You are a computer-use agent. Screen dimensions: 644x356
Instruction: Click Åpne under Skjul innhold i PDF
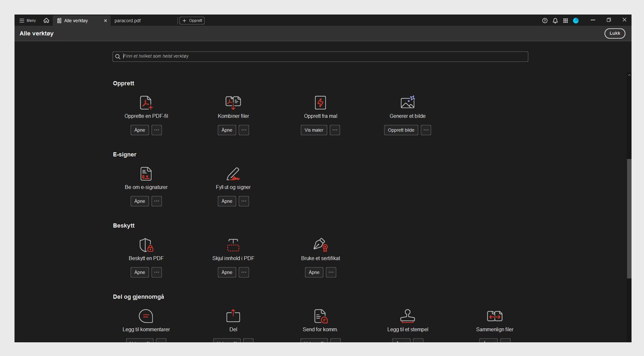227,273
